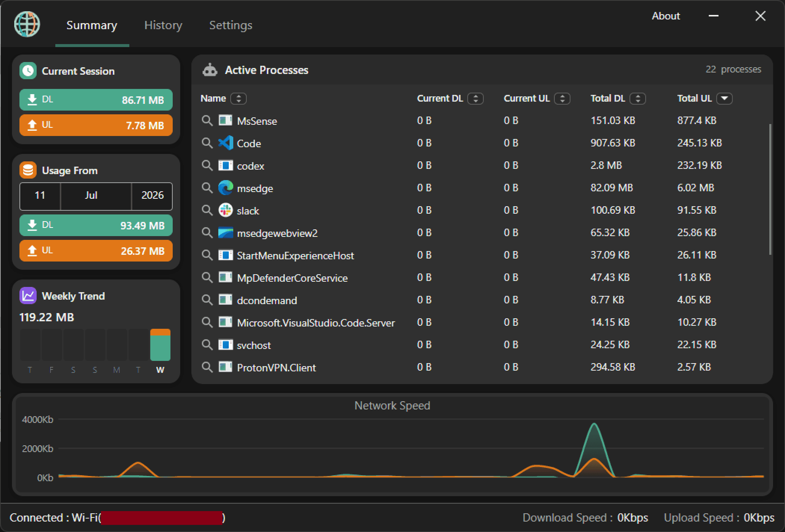The image size is (785, 532).
Task: Click the Weekly Trend chart icon
Action: pyautogui.click(x=28, y=296)
